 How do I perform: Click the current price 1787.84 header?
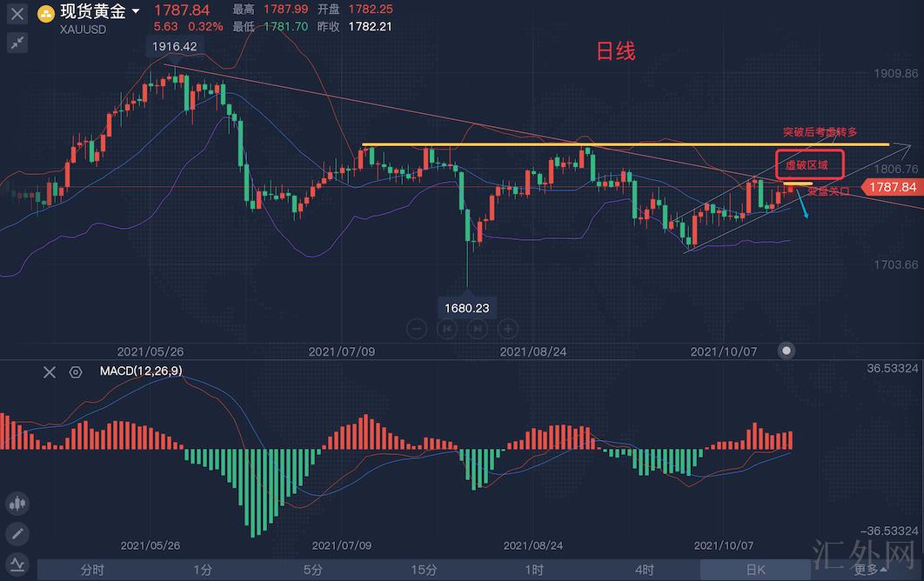click(x=182, y=10)
